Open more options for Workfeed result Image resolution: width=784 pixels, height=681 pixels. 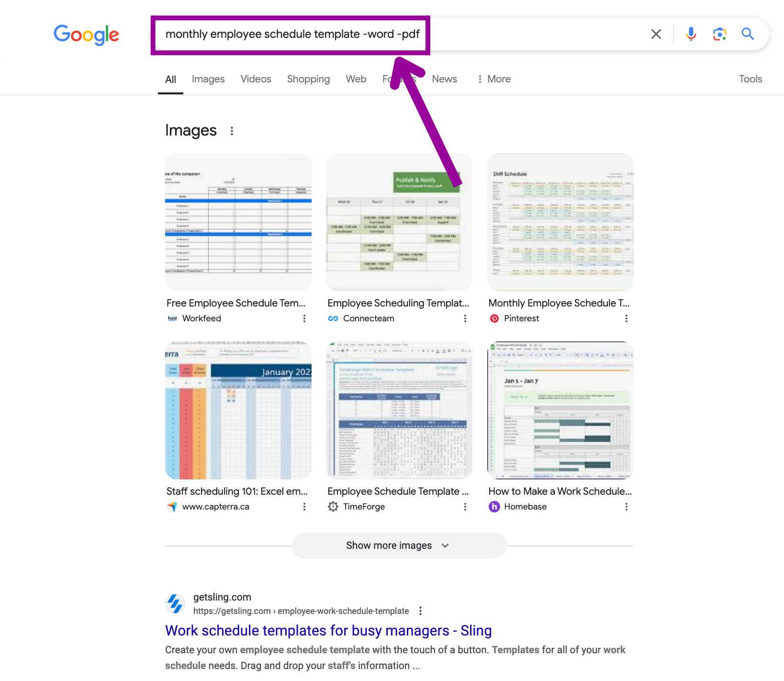tap(304, 318)
